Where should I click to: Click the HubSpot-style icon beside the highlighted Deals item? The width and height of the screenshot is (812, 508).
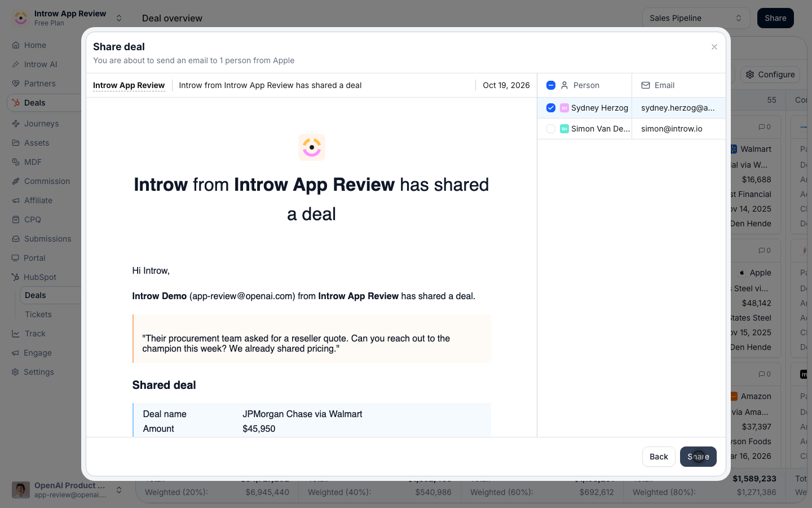click(x=16, y=103)
